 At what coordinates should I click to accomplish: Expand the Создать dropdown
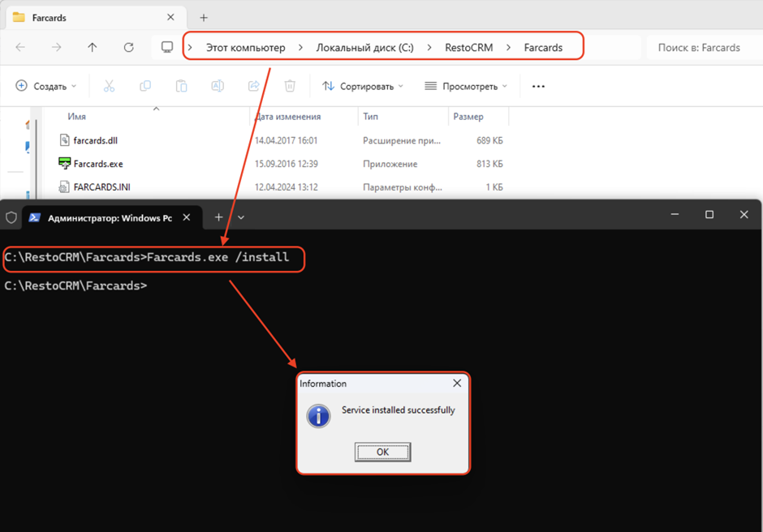46,86
